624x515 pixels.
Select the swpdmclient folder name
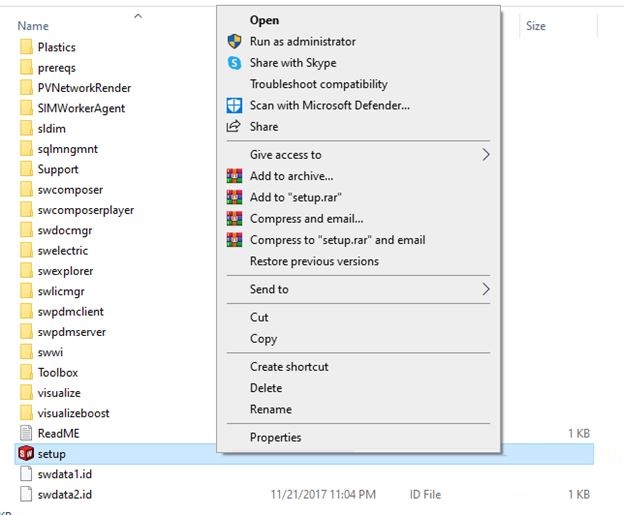pos(70,312)
